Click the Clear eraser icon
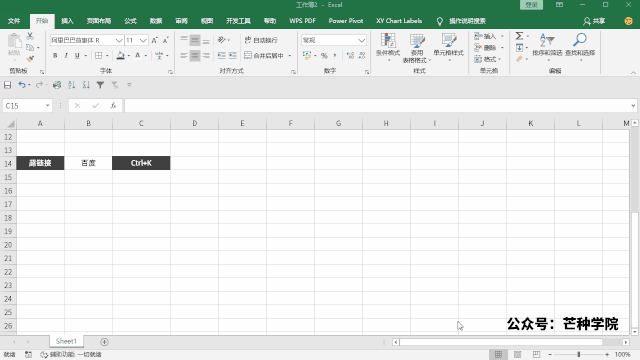The image size is (640, 360). 519,59
